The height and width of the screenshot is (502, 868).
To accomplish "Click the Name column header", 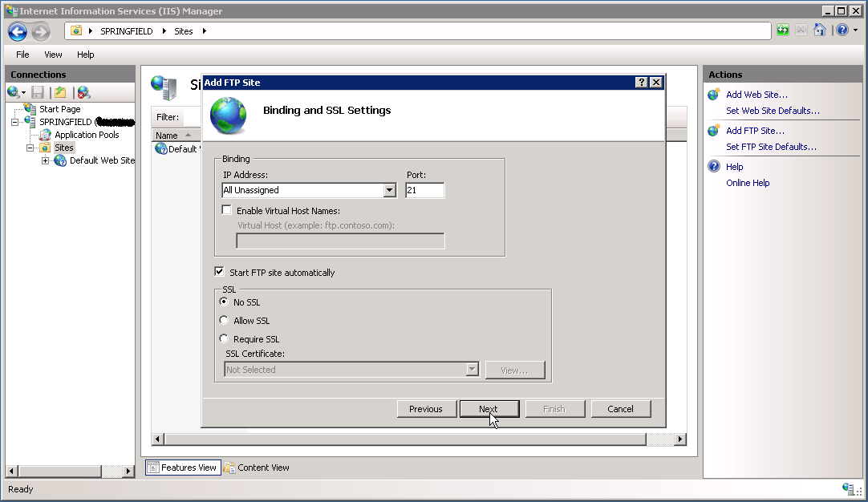I will click(174, 135).
